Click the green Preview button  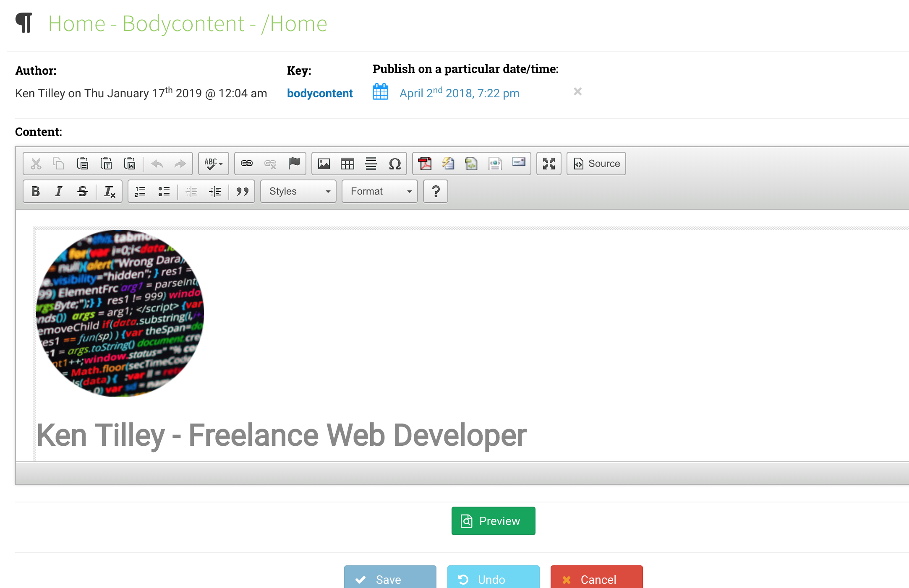(493, 520)
